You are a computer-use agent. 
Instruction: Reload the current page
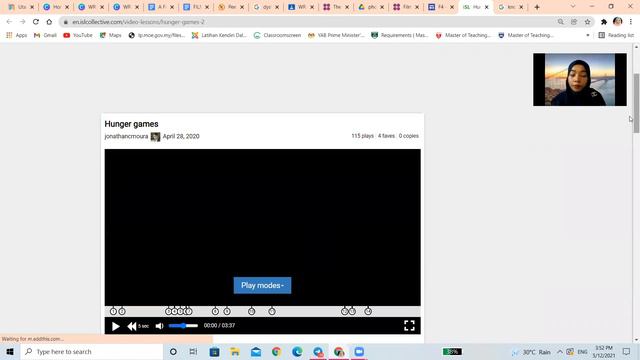36,22
